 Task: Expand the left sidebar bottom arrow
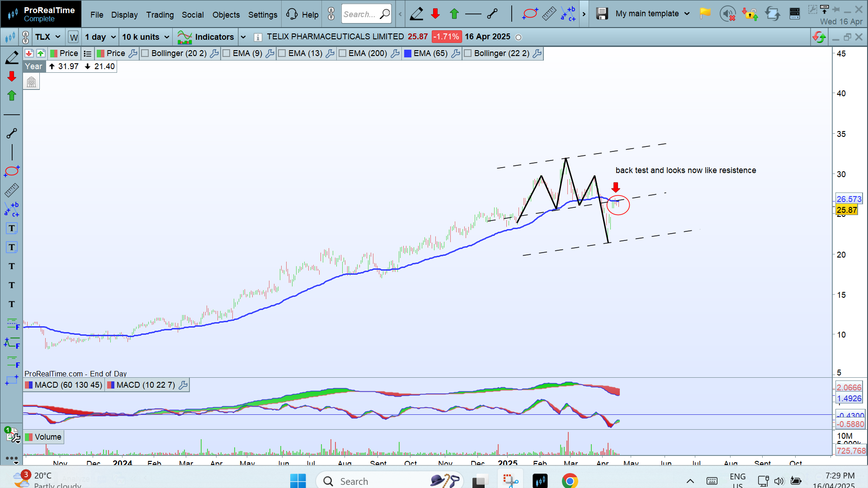tap(16, 463)
